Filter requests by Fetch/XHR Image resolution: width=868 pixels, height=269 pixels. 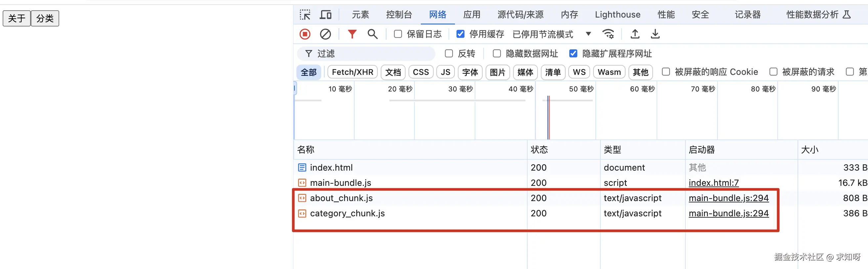tap(352, 72)
